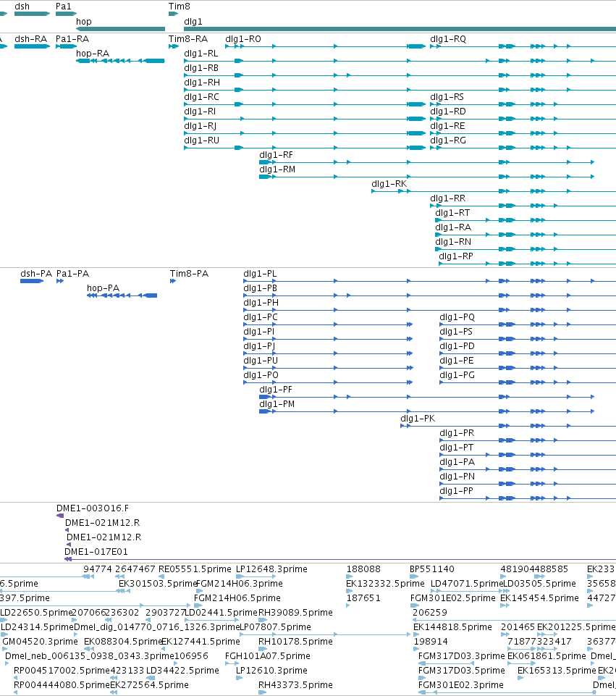
Task: Click the Pa1 gene label
Action: click(64, 7)
